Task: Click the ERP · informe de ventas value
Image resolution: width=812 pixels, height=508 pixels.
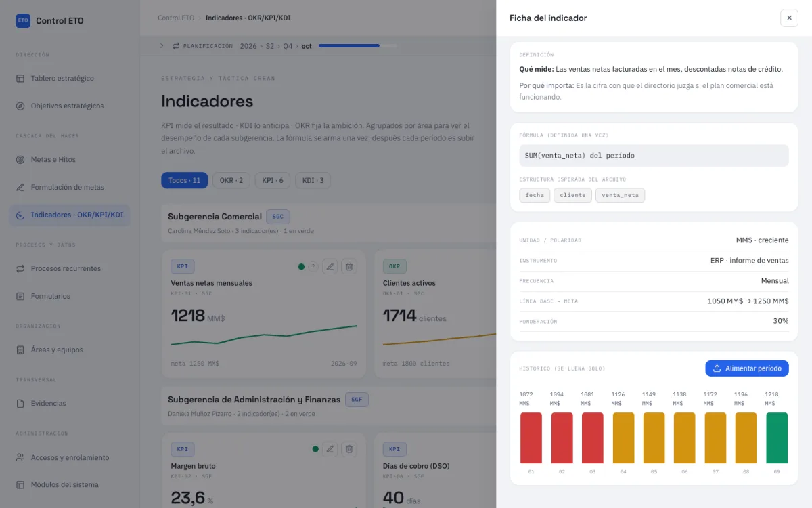Action: tap(749, 261)
